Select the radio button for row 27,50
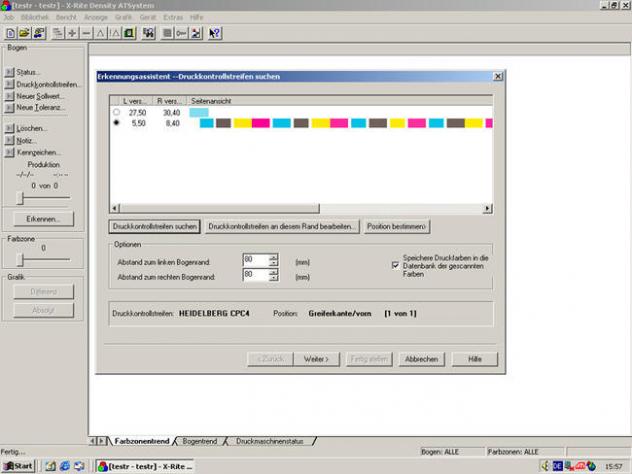Image resolution: width=632 pixels, height=474 pixels. click(x=117, y=113)
